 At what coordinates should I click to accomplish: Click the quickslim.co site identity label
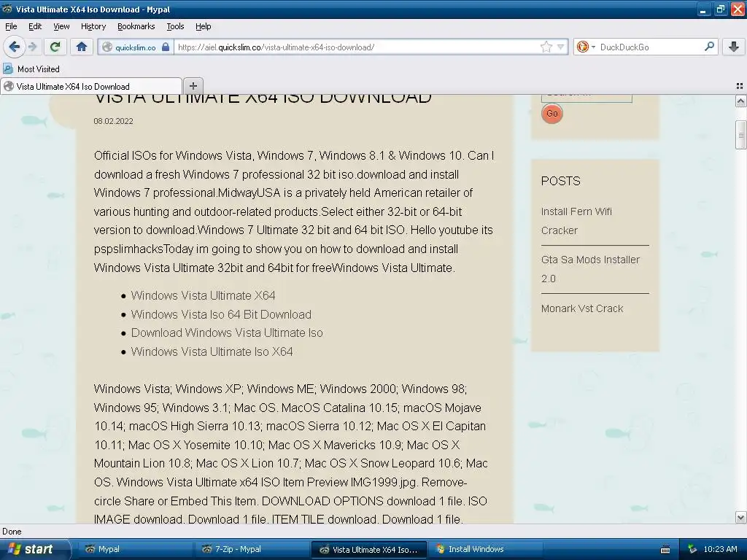135,47
